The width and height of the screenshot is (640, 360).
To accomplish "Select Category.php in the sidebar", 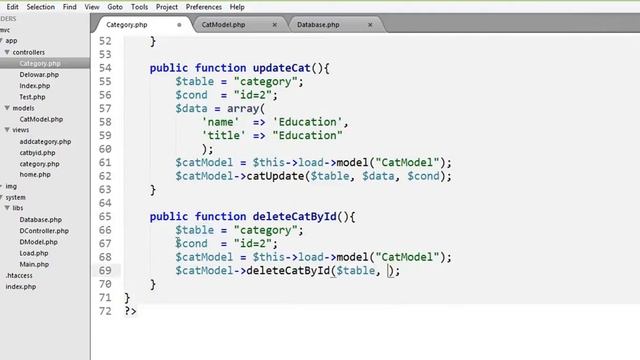I will coord(40,63).
